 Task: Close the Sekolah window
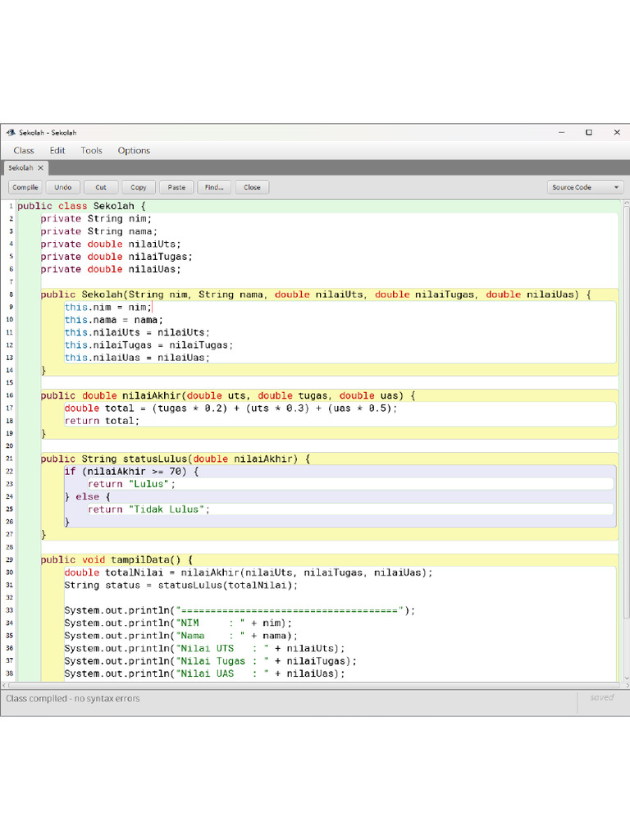617,132
